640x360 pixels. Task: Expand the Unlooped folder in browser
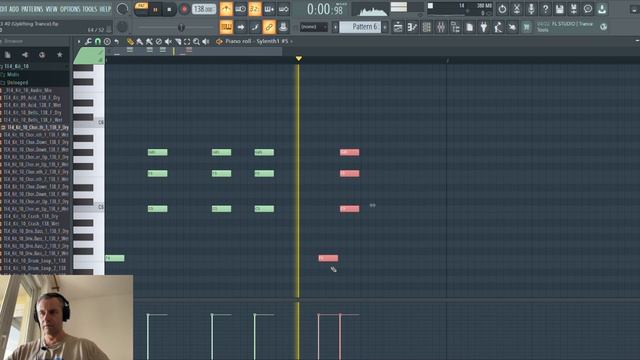(17, 82)
